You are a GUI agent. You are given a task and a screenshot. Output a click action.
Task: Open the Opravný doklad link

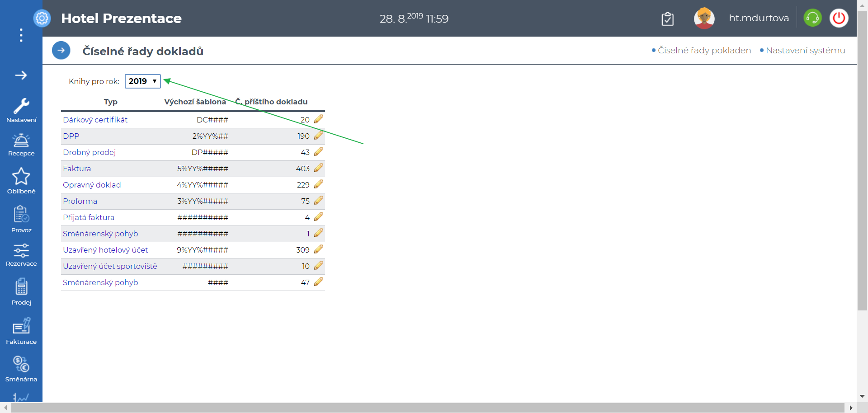click(92, 185)
